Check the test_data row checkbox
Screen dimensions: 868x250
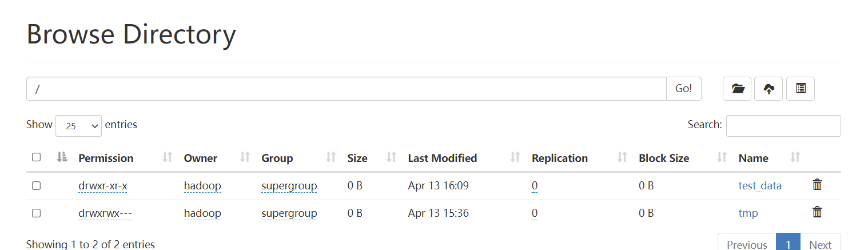pos(37,185)
